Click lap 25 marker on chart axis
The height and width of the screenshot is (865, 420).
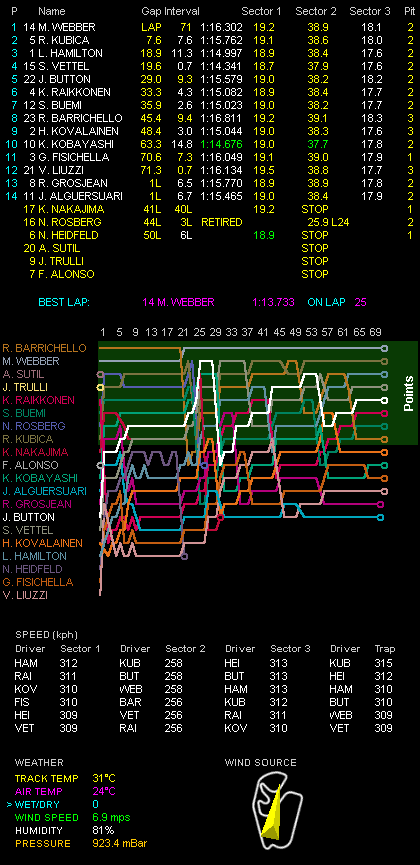[200, 332]
